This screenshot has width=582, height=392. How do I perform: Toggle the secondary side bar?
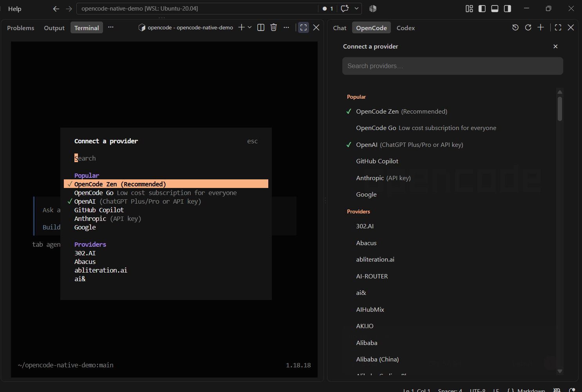[508, 9]
